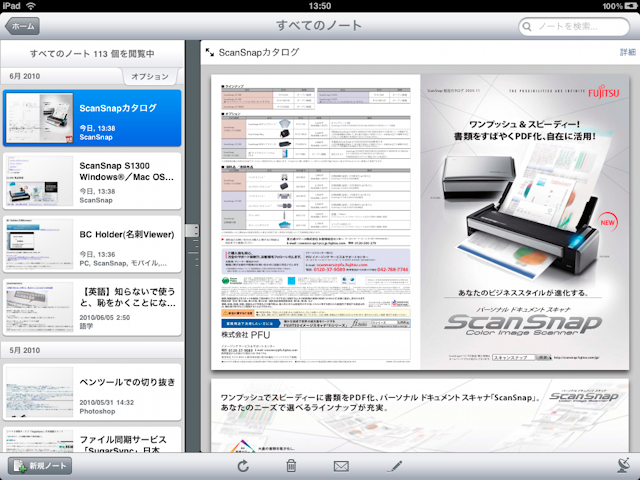
Task: Click BC Holder note thumbnail
Action: (40, 244)
